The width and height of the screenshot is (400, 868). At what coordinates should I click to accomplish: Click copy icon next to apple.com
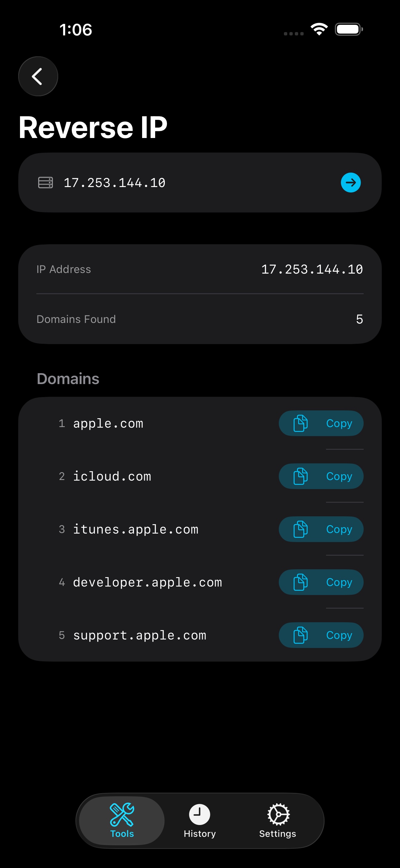(x=300, y=423)
